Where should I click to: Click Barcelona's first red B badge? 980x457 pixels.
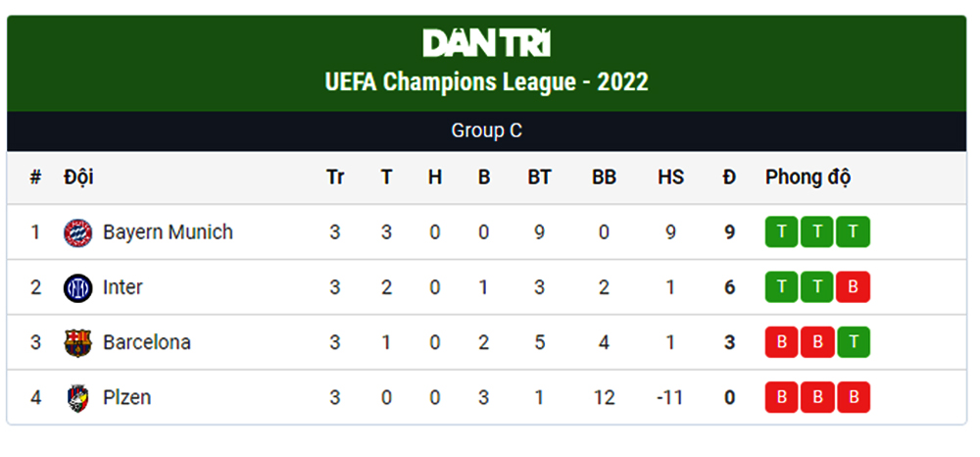coord(781,342)
